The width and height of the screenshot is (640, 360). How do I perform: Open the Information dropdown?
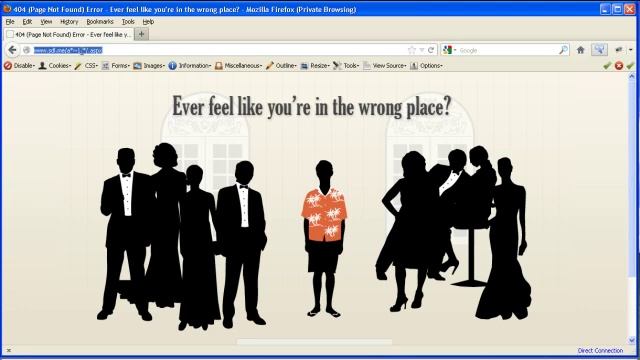tap(190, 66)
